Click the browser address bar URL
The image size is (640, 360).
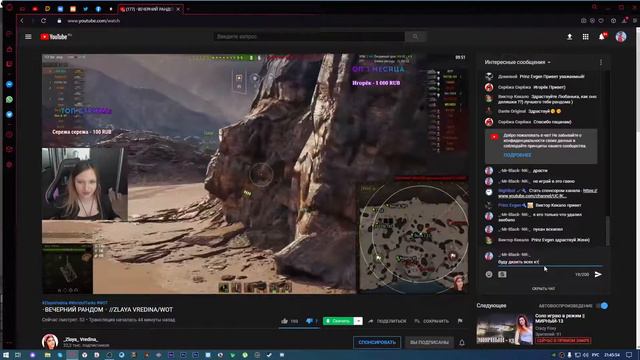pyautogui.click(x=93, y=21)
